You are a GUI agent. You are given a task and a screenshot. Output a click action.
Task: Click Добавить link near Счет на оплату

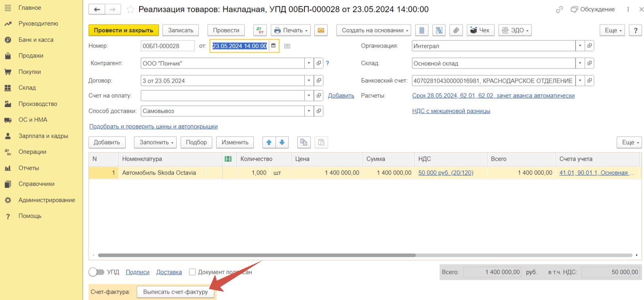click(x=341, y=95)
